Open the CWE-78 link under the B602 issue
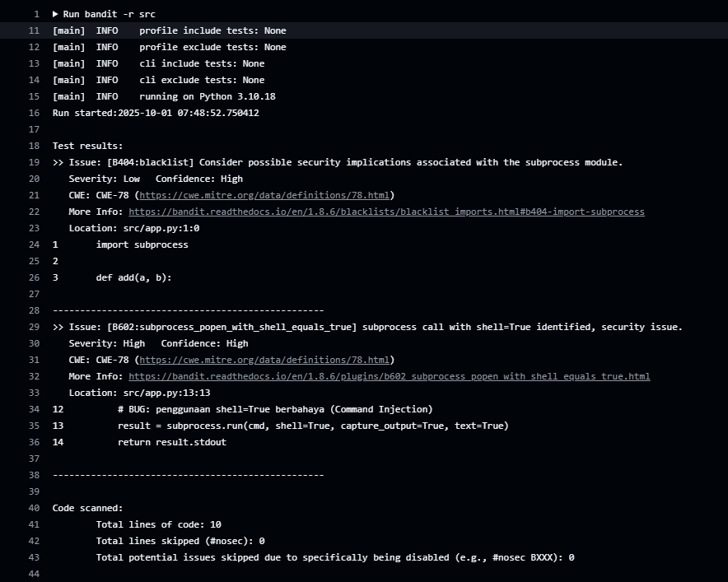728x582 pixels. pyautogui.click(x=264, y=360)
